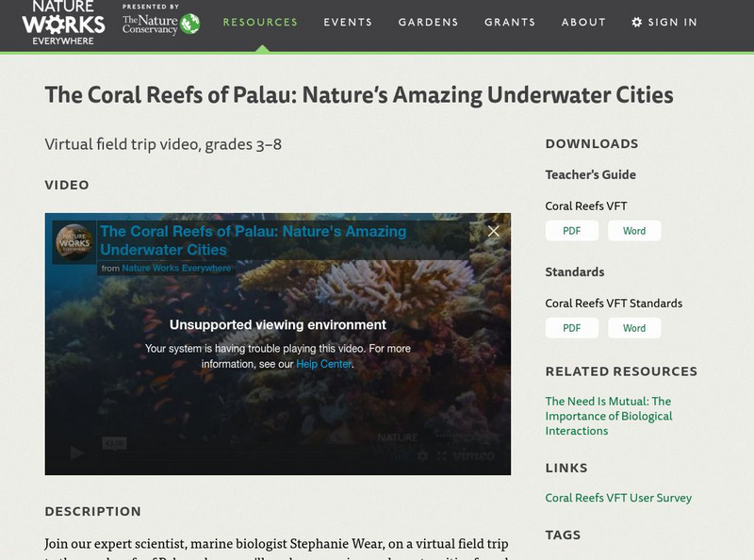Download the VFT Standards PDF
This screenshot has height=560, width=754.
[x=571, y=328]
